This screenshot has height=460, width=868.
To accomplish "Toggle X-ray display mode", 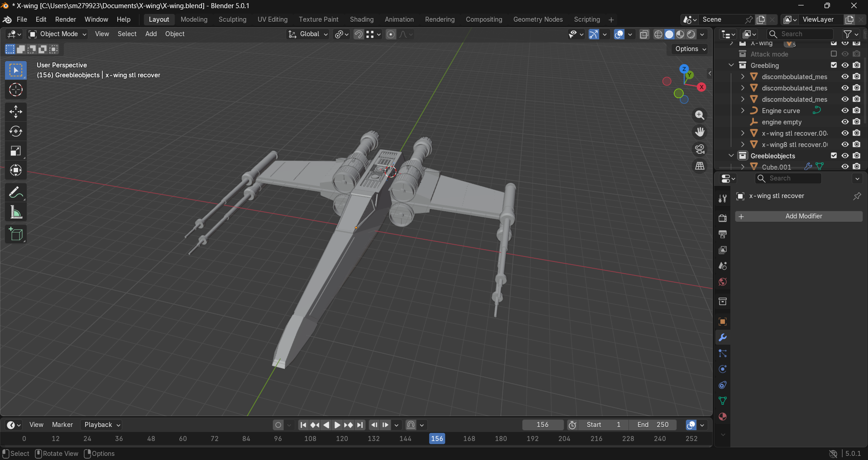I will [x=644, y=34].
